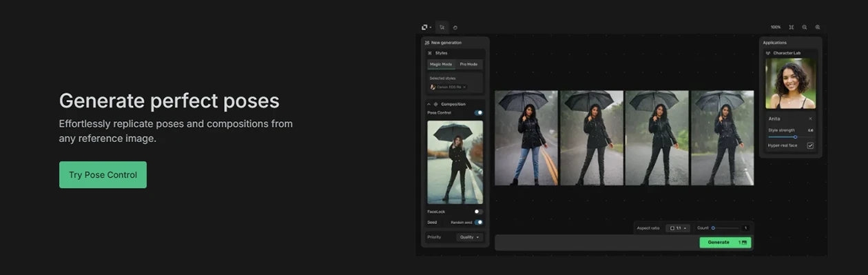Click the zoom in magnifier icon
This screenshot has height=275, width=868.
(x=818, y=28)
